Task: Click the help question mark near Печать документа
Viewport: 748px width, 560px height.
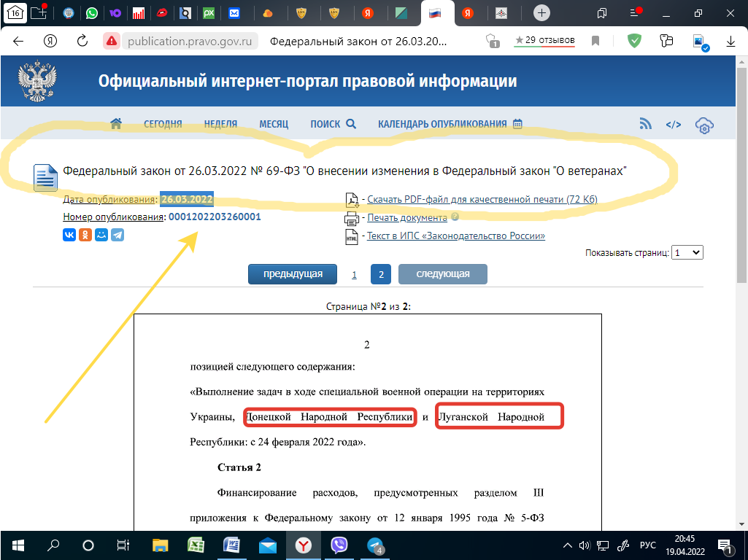Action: 454,217
